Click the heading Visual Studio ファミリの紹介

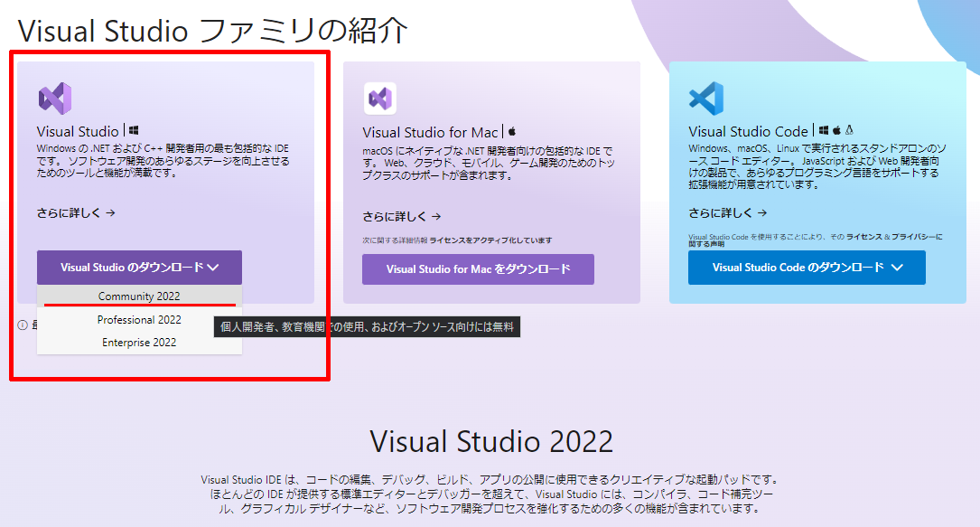(x=212, y=31)
